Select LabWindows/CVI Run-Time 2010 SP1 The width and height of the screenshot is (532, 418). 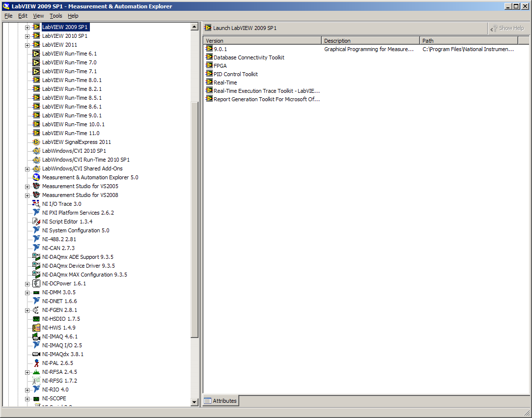(x=86, y=160)
